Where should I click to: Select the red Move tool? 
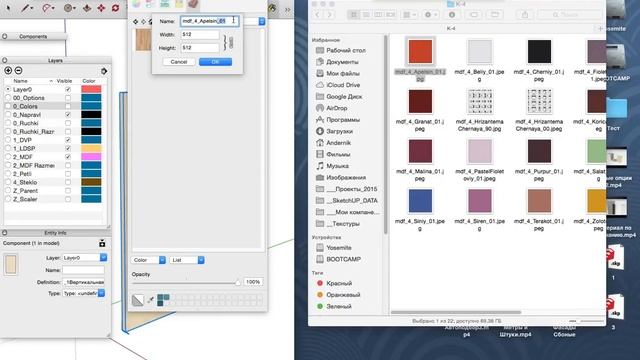coord(101,7)
